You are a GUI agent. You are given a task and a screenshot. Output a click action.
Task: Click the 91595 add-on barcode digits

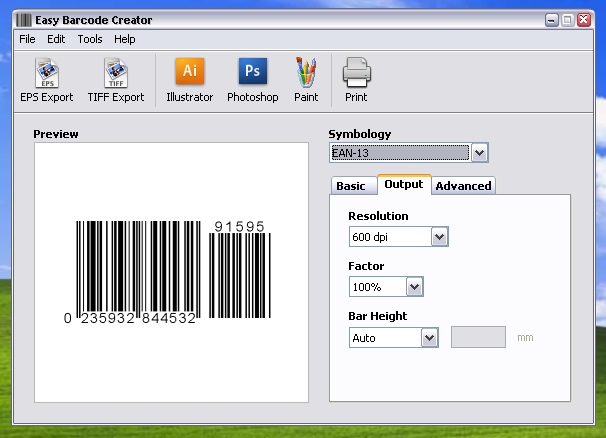click(x=240, y=227)
